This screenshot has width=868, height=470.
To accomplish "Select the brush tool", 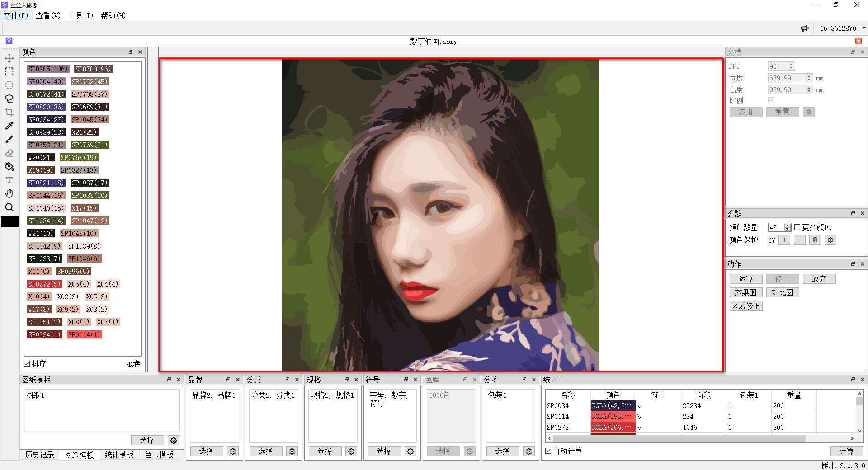I will pos(9,139).
